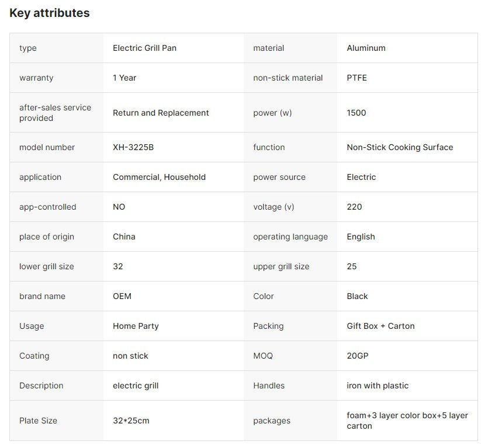Image resolution: width=481 pixels, height=448 pixels.
Task: Click the Electric Grill Pan type value
Action: pos(144,48)
